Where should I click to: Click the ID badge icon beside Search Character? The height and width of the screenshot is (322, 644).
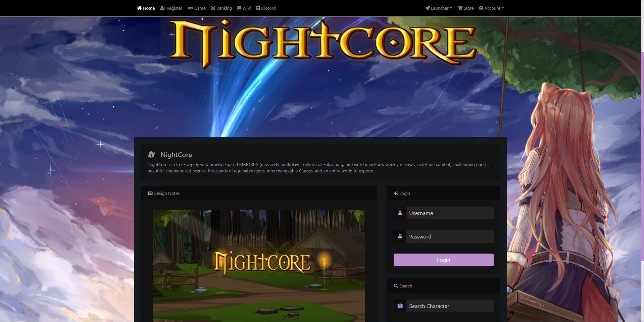(400, 306)
